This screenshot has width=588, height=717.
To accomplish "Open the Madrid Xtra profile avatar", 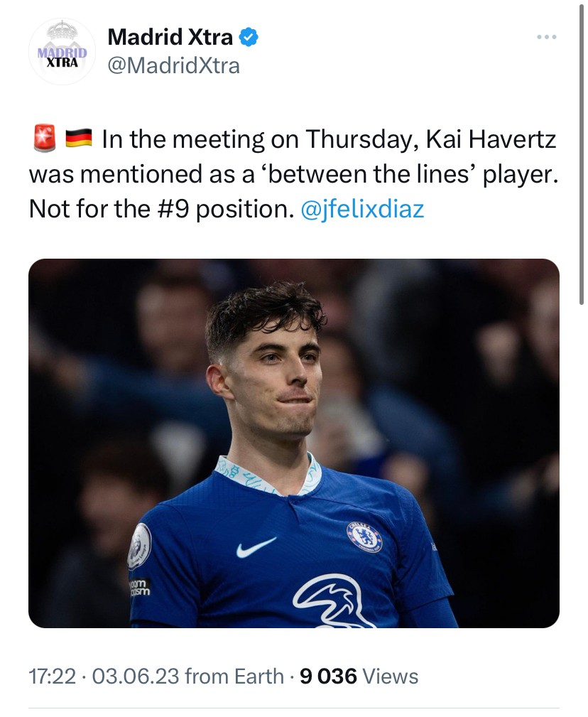I will point(62,51).
